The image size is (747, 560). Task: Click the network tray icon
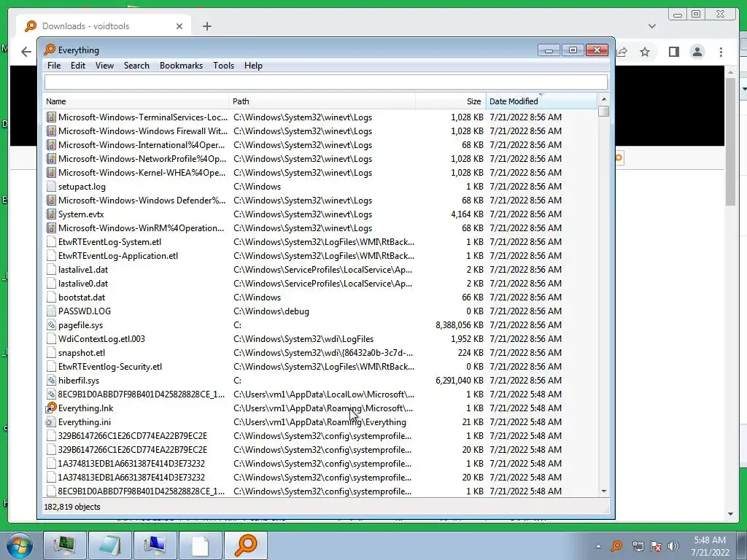tap(638, 546)
